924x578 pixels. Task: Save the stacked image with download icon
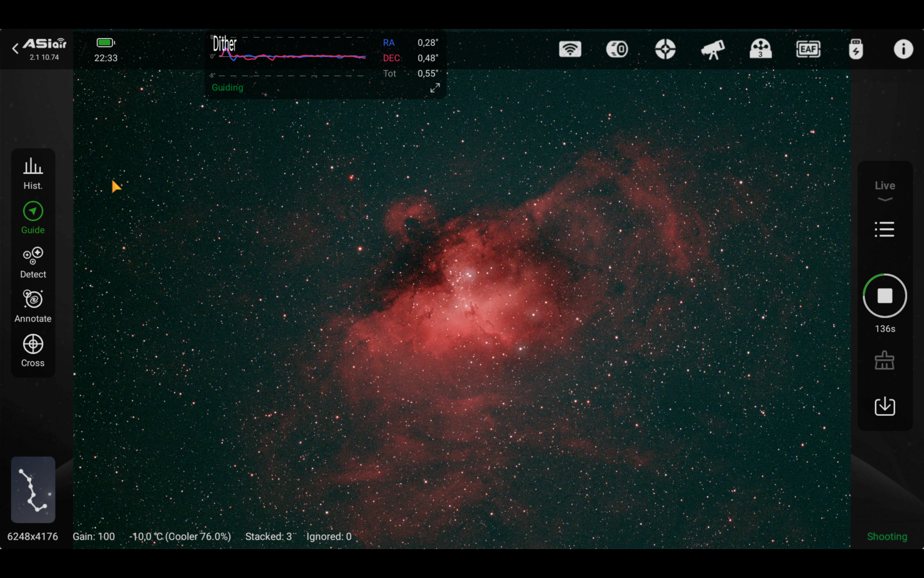[884, 406]
